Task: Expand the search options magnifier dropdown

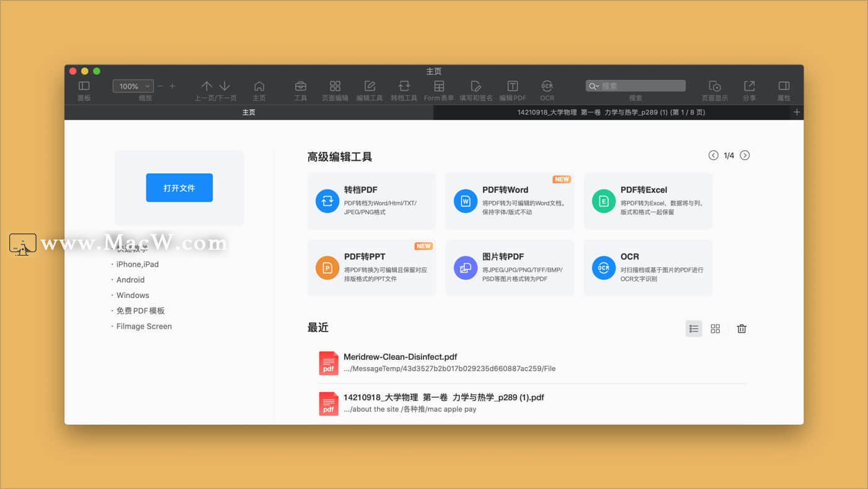Action: [594, 86]
